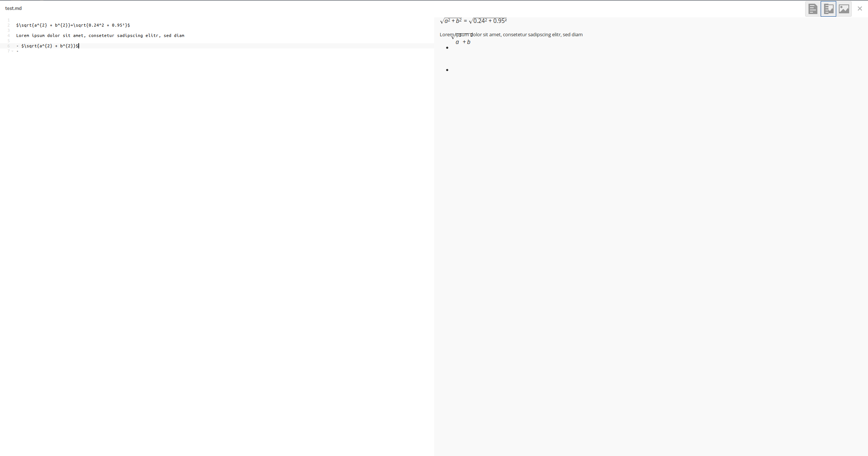Image resolution: width=868 pixels, height=456 pixels.
Task: Click the test.md title label
Action: [x=14, y=8]
